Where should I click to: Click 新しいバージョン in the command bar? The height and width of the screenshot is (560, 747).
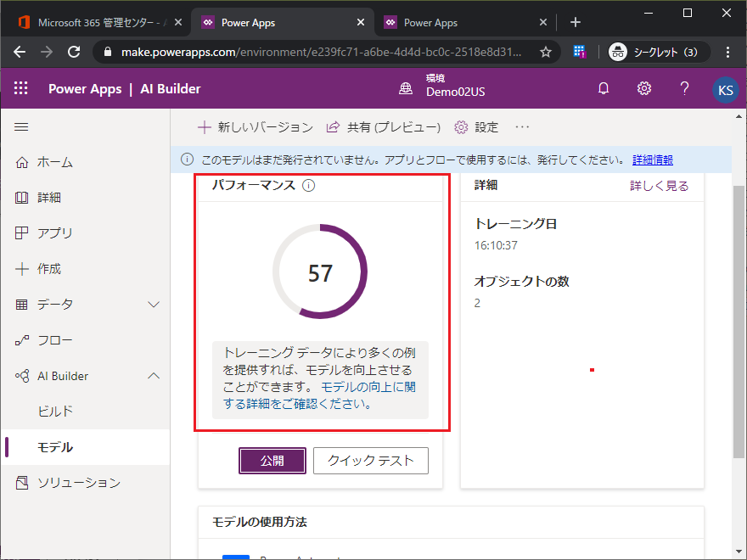(x=256, y=127)
